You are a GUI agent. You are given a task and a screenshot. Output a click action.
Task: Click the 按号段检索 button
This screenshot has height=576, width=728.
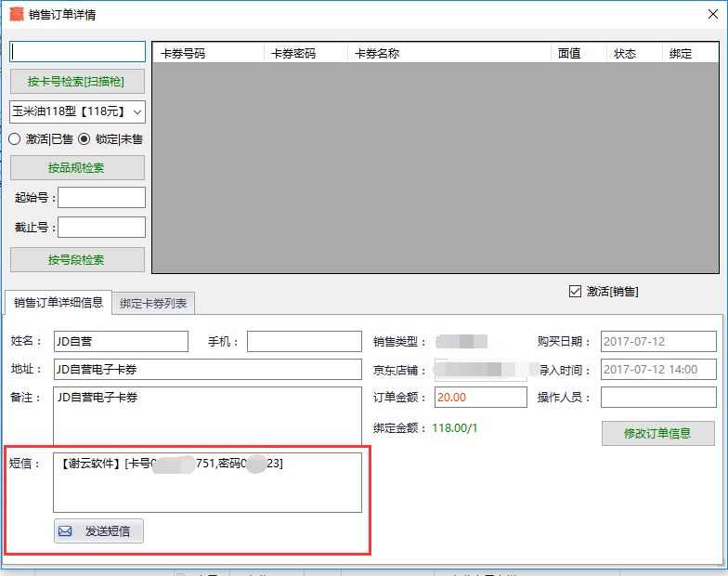pos(78,260)
